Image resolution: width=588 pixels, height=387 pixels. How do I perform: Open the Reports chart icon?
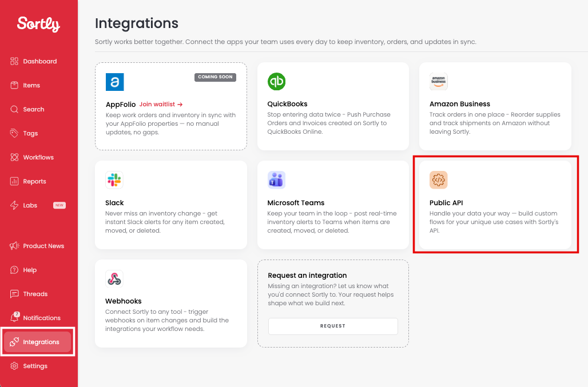tap(14, 181)
